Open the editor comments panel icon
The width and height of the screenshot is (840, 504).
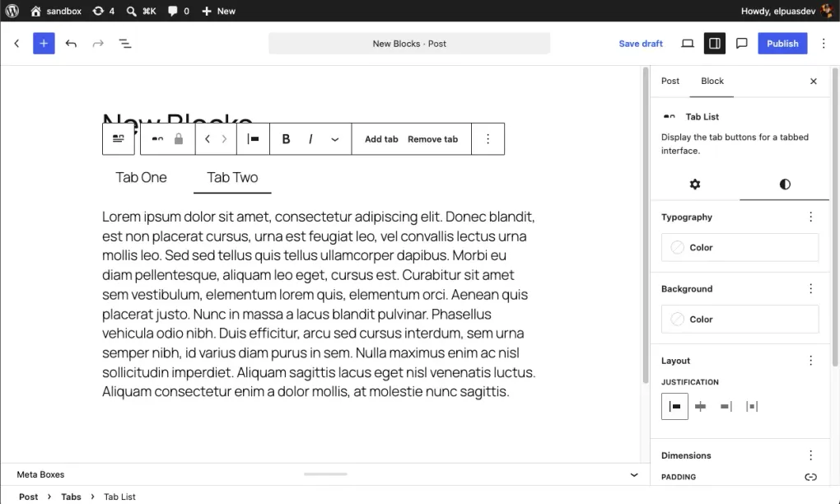[741, 44]
